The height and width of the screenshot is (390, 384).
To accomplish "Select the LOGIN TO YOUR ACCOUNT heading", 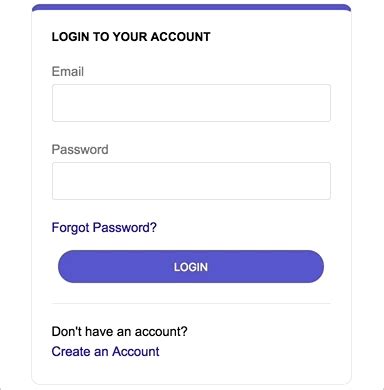I will [x=131, y=37].
